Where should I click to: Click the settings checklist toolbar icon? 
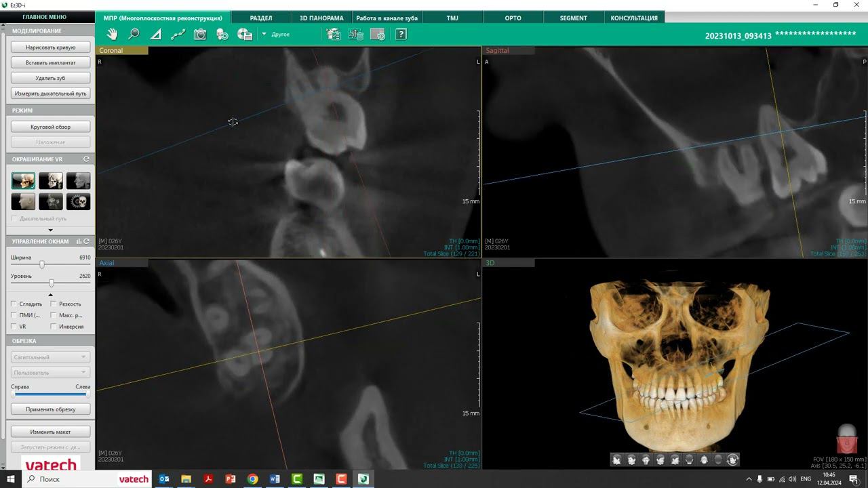point(334,34)
